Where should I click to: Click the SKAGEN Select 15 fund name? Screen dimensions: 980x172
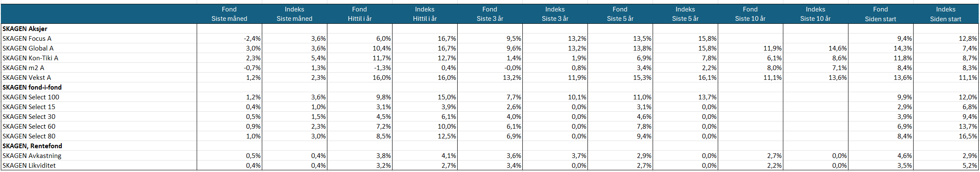point(29,107)
